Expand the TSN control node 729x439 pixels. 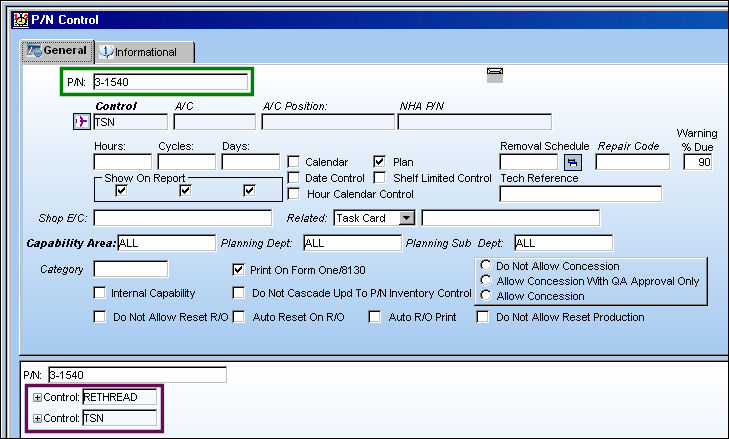click(37, 419)
